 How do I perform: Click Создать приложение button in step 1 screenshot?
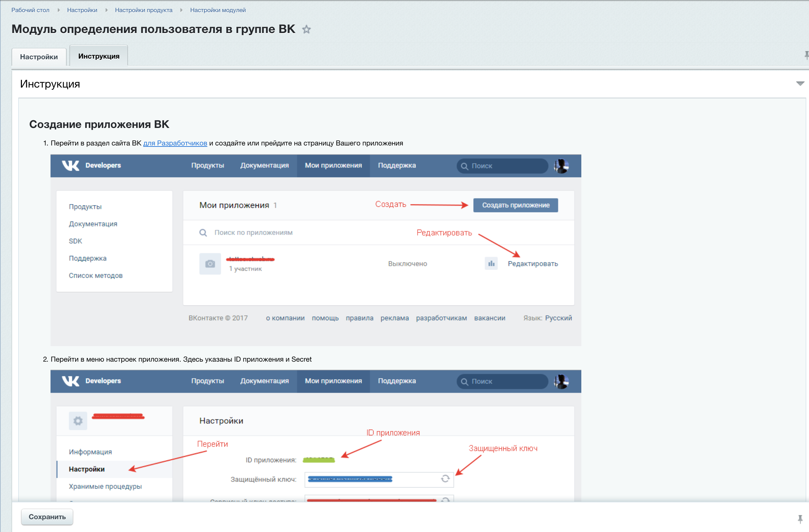(x=516, y=205)
